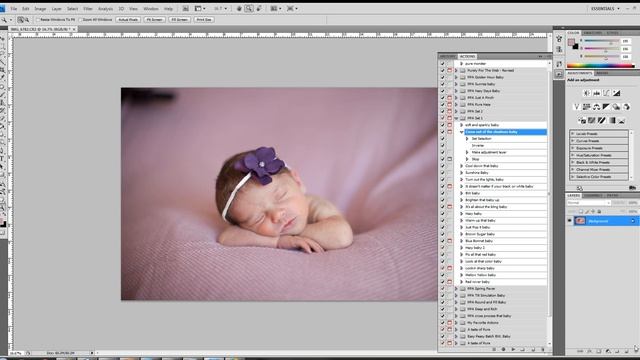Click the Levels adjustment icon
Image resolution: width=640 pixels, height=360 pixels.
coord(596,93)
